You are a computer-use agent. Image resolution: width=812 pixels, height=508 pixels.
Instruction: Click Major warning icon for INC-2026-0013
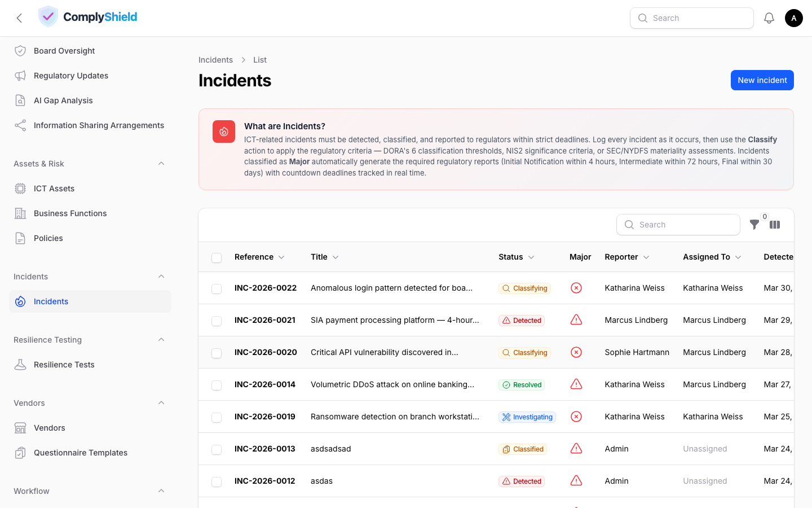576,449
